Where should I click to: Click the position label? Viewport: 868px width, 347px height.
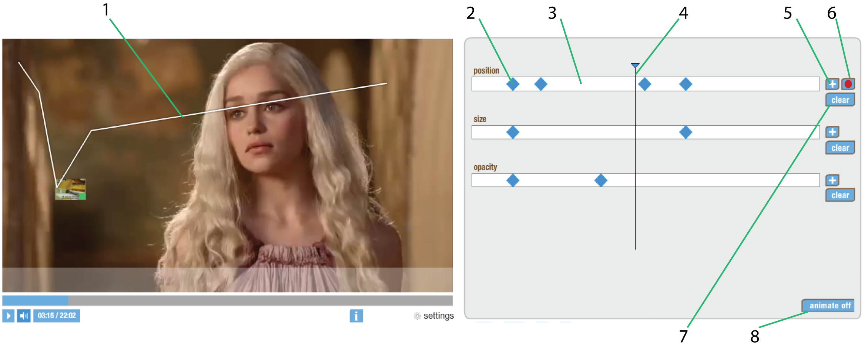pyautogui.click(x=486, y=71)
